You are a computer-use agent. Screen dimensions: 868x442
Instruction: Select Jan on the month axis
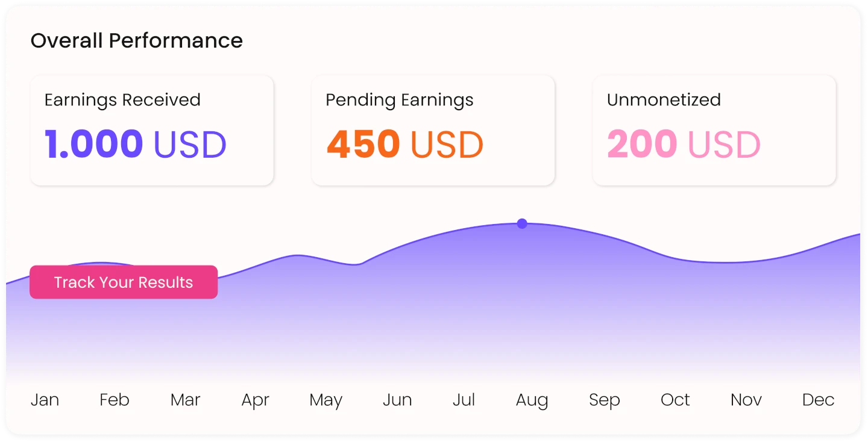point(45,400)
